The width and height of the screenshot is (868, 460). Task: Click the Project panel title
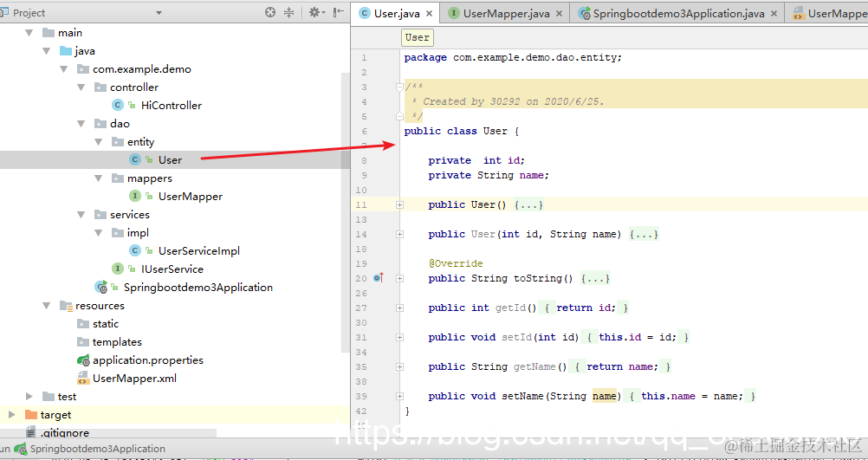click(x=29, y=13)
